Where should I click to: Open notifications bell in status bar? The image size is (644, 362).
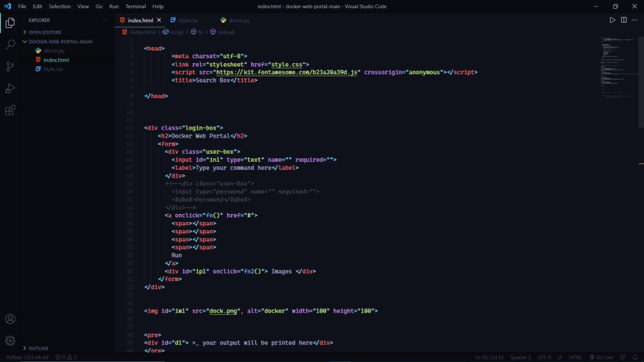click(x=635, y=357)
